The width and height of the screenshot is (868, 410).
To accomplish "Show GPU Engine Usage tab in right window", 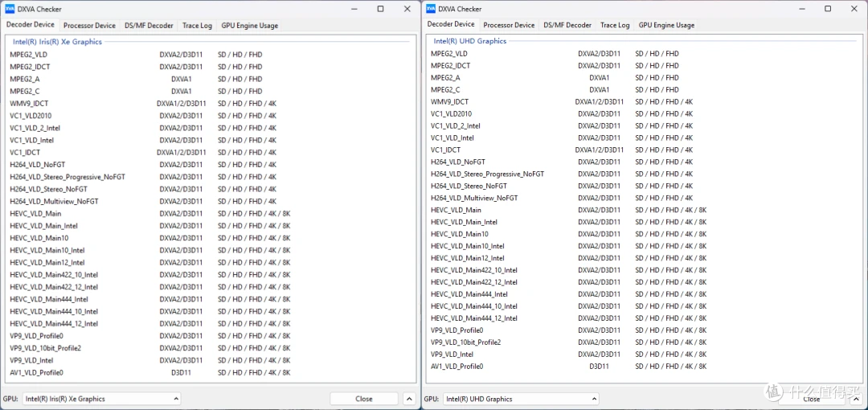I will pyautogui.click(x=666, y=25).
